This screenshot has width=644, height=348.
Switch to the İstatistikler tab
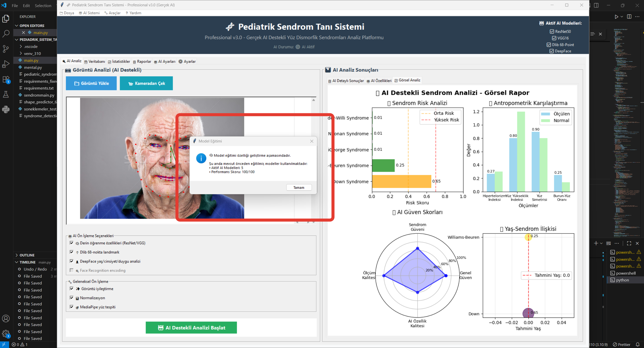[119, 62]
